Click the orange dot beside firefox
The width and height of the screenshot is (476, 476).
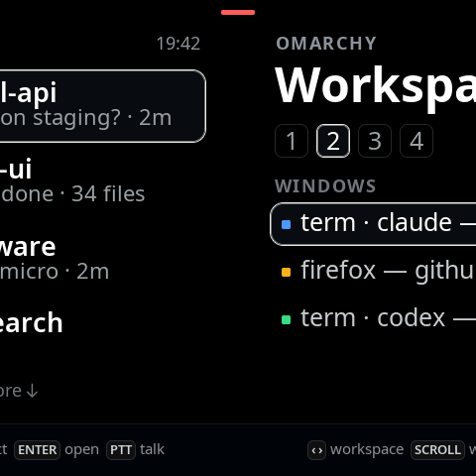coord(286,273)
